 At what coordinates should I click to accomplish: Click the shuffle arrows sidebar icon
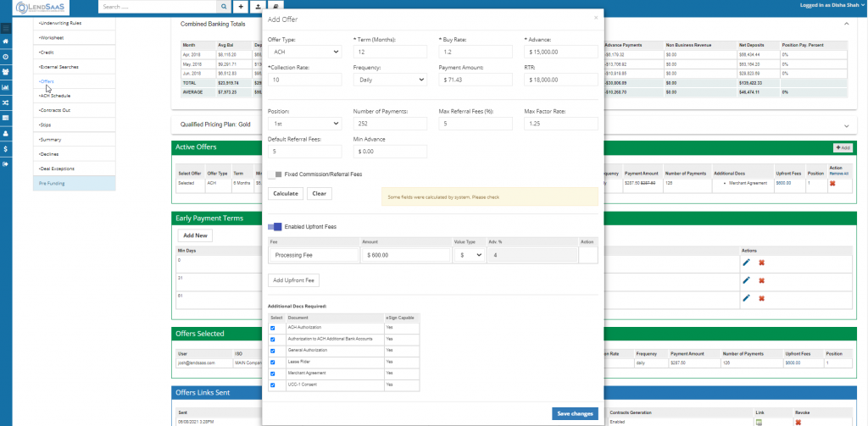pyautogui.click(x=6, y=102)
